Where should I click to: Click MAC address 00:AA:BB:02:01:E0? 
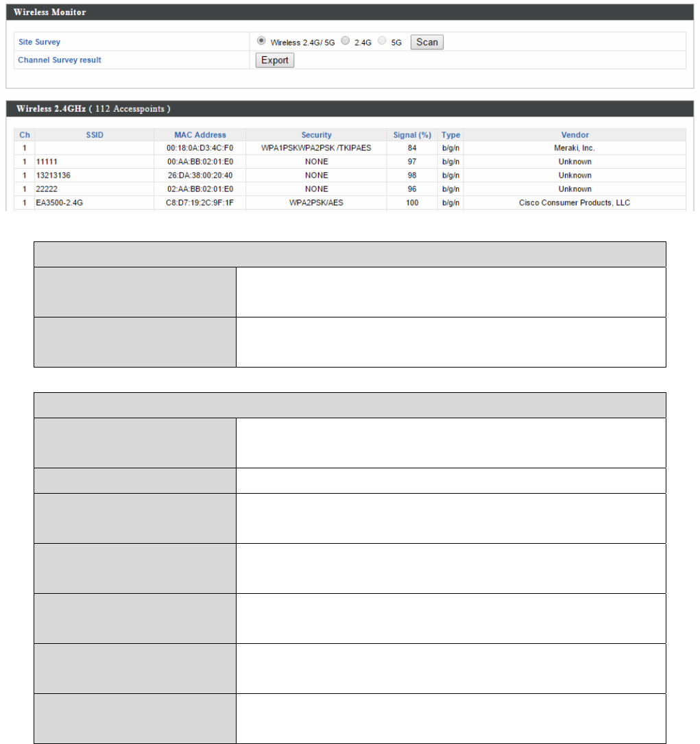(200, 162)
